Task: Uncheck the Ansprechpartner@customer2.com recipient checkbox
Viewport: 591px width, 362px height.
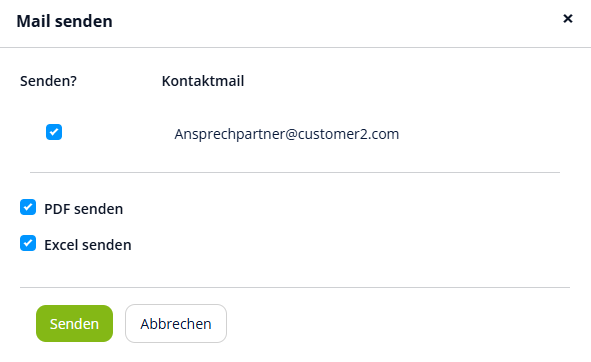Action: tap(54, 132)
